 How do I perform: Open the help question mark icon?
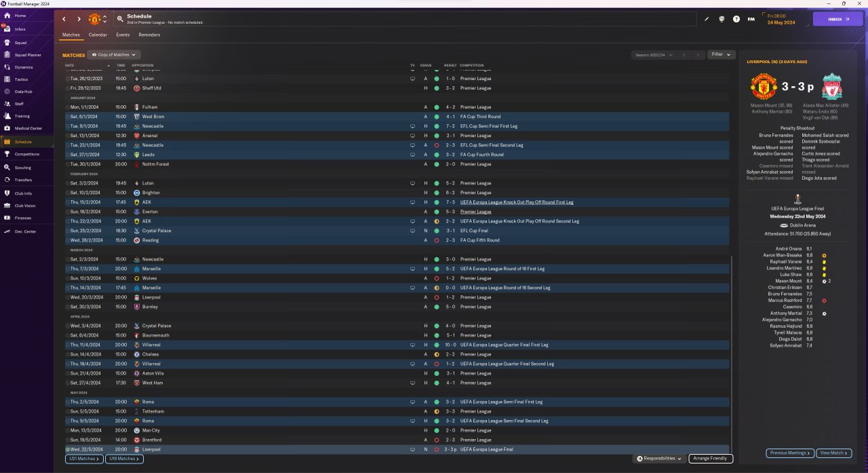click(x=736, y=19)
